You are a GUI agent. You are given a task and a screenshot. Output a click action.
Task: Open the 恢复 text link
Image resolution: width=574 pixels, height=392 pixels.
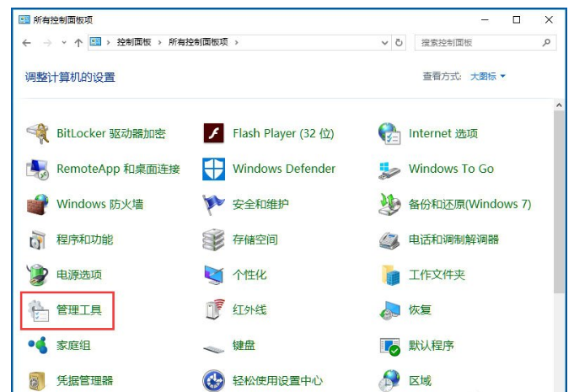[x=421, y=310]
